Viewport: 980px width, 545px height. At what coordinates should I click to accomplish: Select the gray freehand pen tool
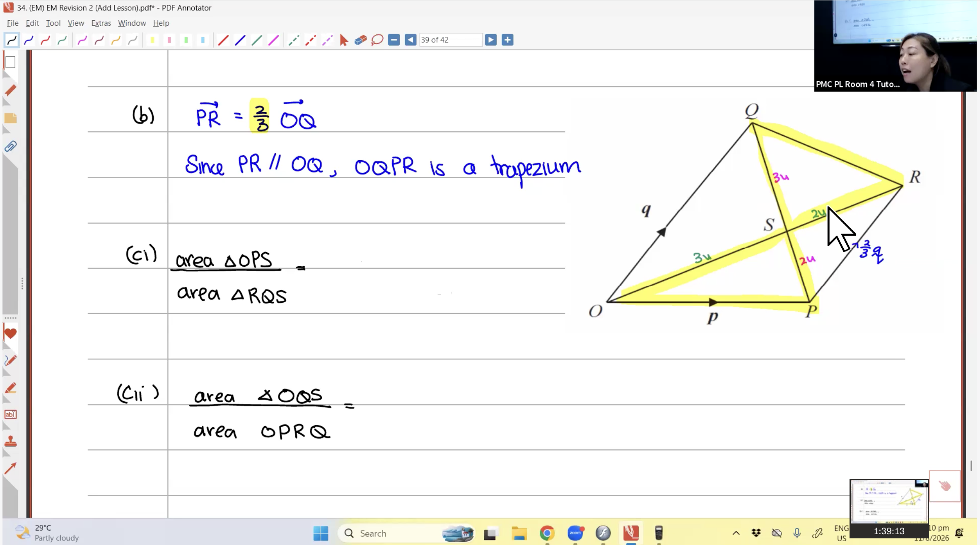[132, 40]
